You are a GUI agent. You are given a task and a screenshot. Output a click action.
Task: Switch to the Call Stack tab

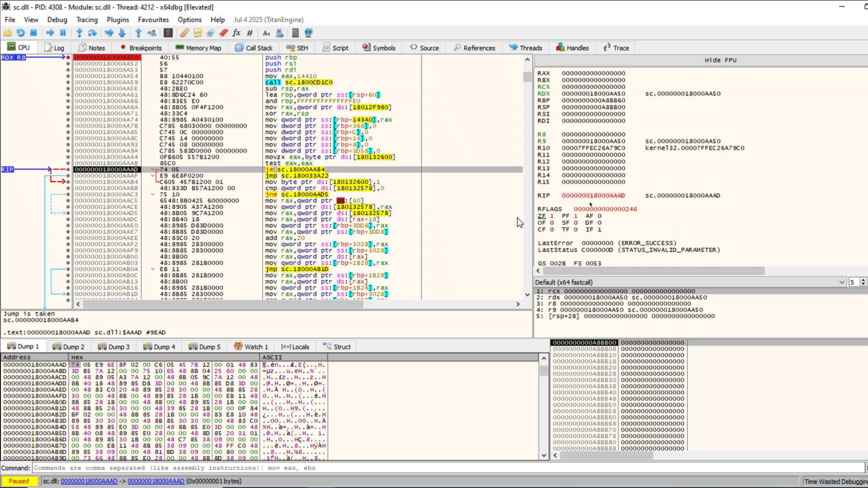click(254, 48)
